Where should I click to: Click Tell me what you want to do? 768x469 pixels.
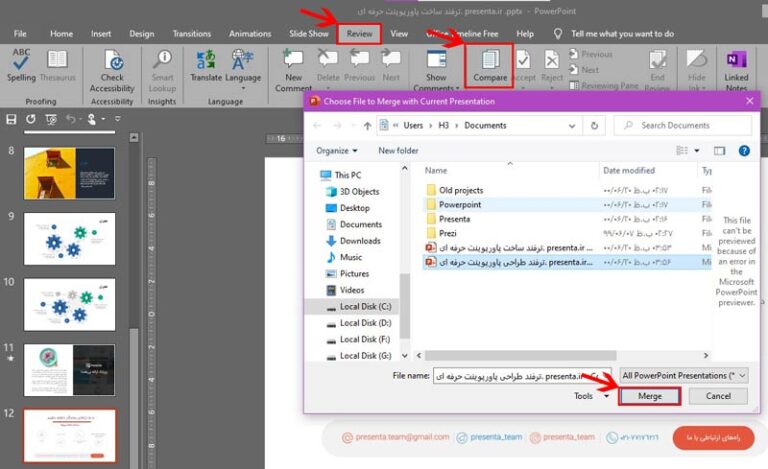pos(622,34)
